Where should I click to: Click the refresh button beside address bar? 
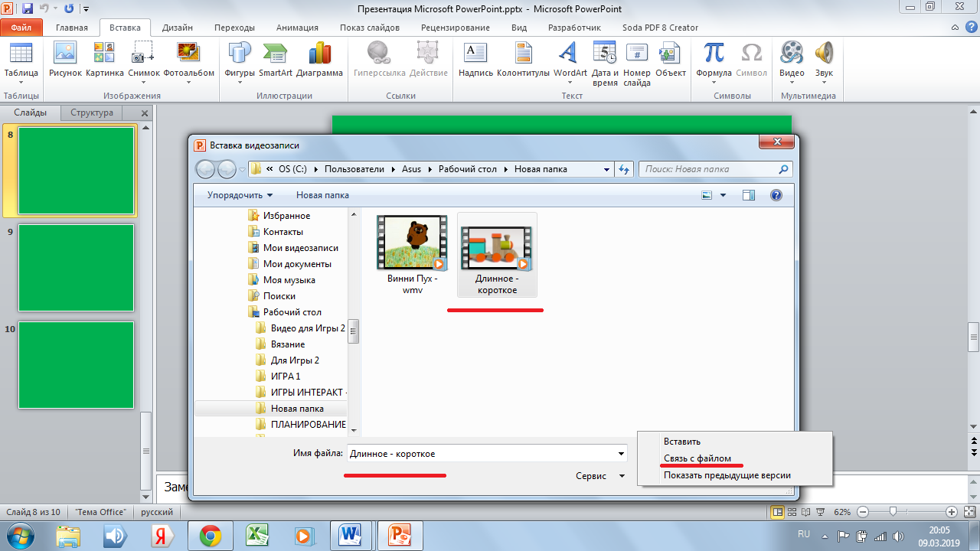(623, 169)
